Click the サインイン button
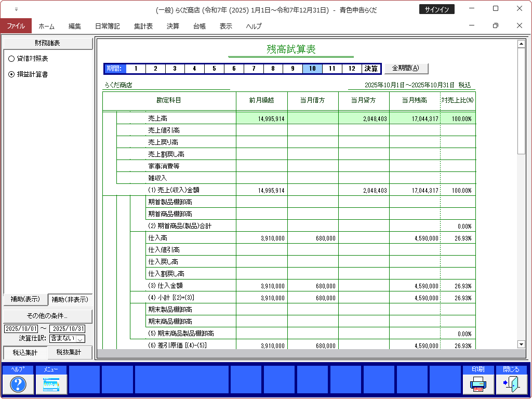Viewport: 532px width, 399px height. [x=436, y=9]
